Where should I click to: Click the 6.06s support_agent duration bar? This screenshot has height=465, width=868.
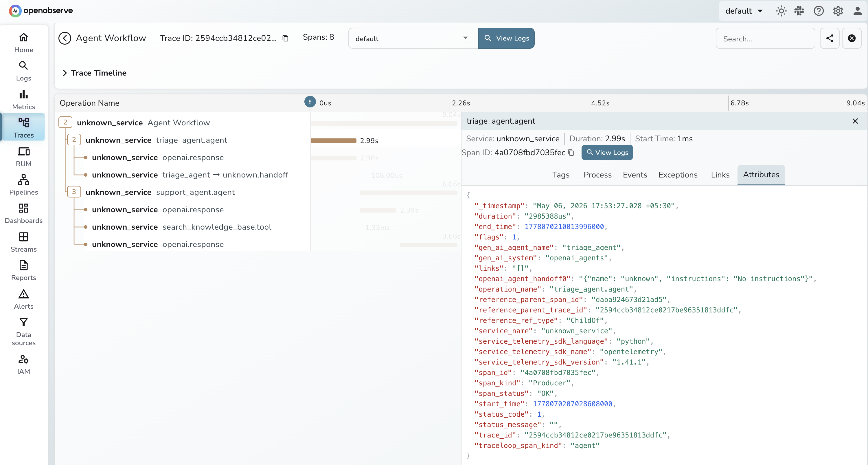[x=408, y=193]
